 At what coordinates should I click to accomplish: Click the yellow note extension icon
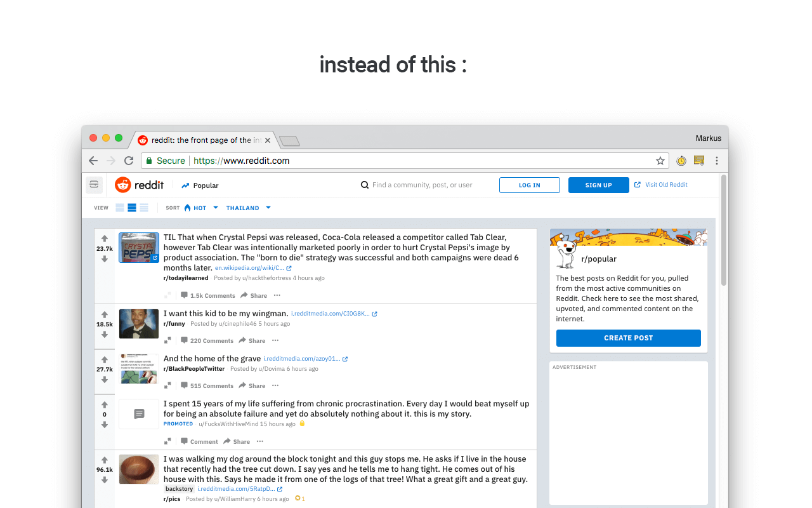point(699,161)
